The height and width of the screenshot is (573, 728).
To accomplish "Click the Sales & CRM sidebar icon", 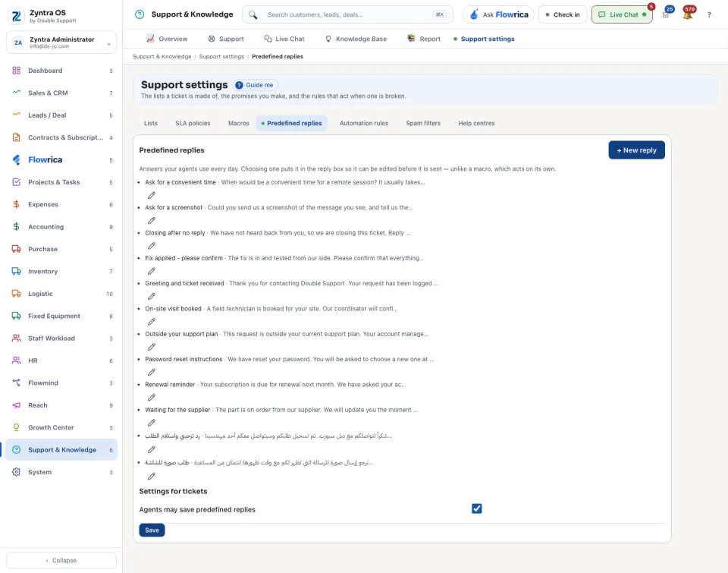I will tap(16, 93).
